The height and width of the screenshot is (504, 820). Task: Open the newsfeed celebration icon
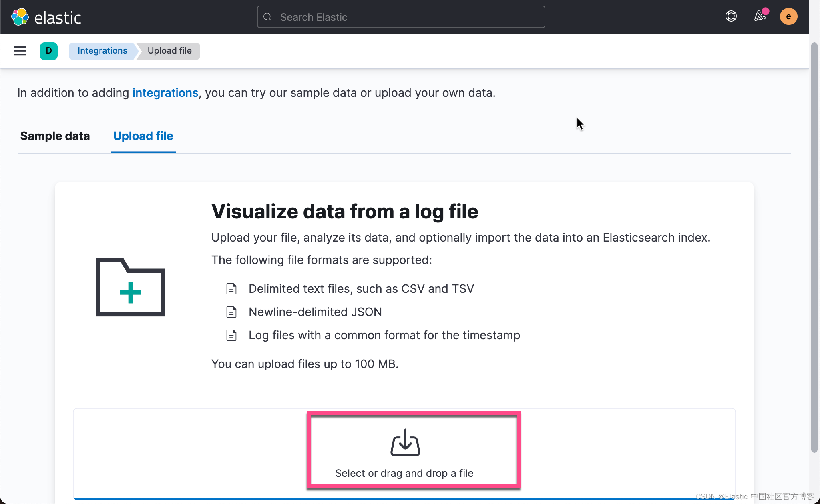[760, 16]
